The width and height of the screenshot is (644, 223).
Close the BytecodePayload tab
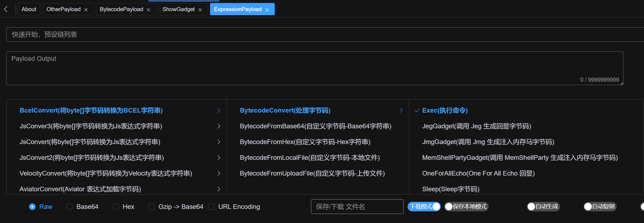[148, 10]
